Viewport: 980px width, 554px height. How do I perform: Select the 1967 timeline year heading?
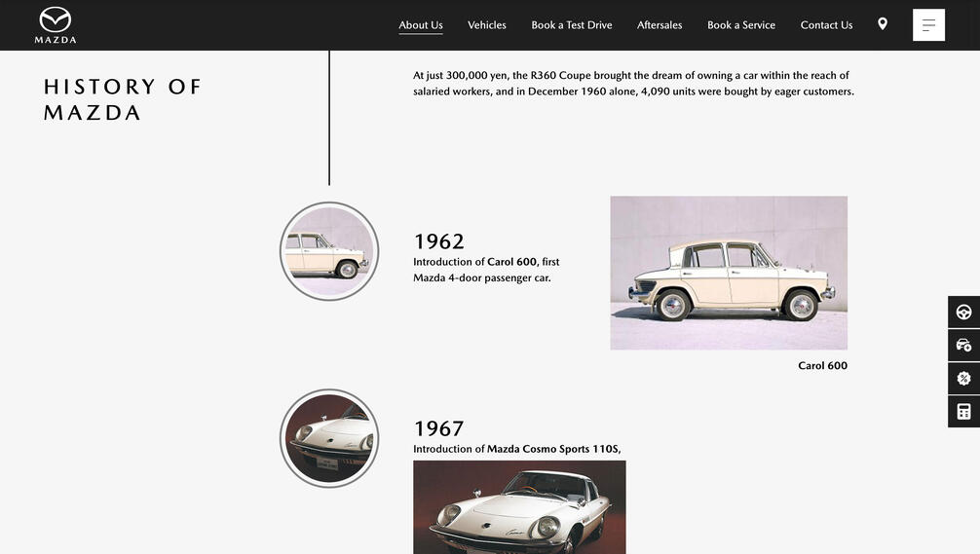click(438, 429)
